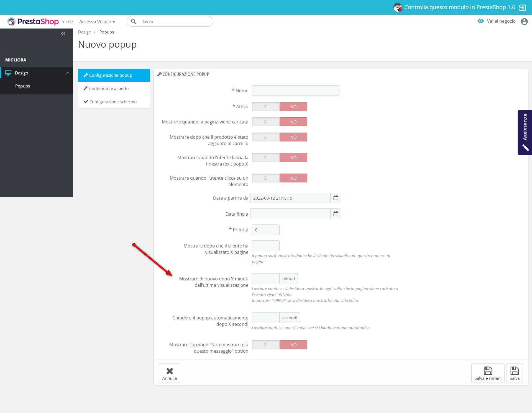Open calendar for Data a partire da
Screen dimensions: 532x413
(x=336, y=198)
